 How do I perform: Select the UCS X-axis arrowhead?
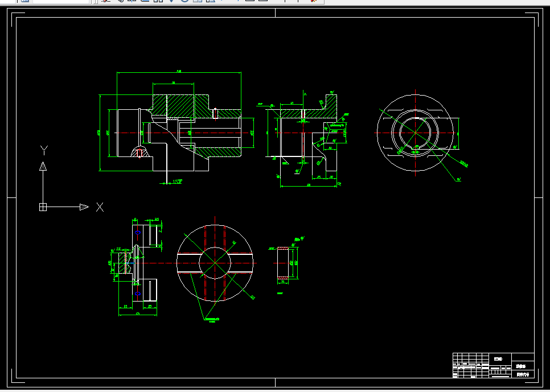coord(84,207)
